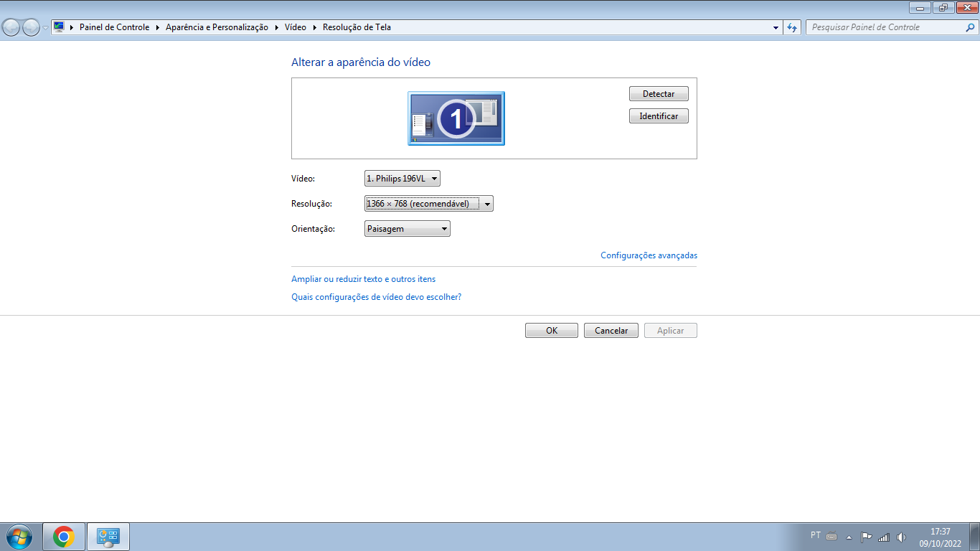Open recent pages dropdown next to navigation arrows
The width and height of the screenshot is (980, 551).
click(x=46, y=28)
